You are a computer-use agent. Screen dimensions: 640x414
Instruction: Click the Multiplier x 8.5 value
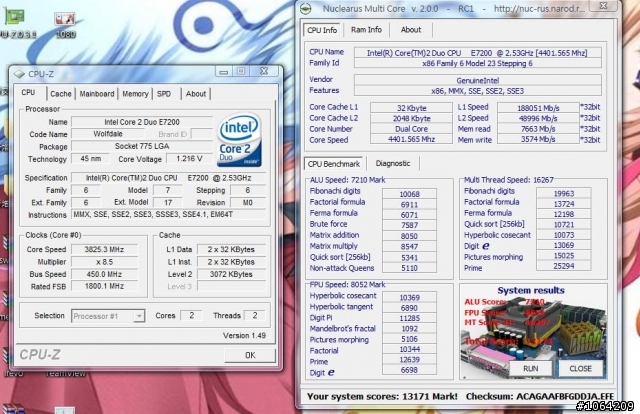(x=104, y=262)
